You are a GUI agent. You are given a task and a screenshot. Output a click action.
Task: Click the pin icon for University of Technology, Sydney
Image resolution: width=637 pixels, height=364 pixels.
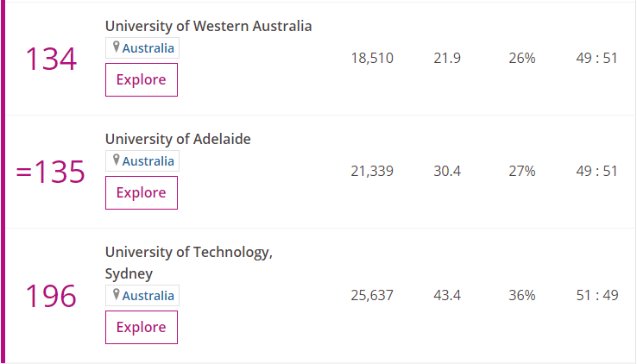pos(117,295)
